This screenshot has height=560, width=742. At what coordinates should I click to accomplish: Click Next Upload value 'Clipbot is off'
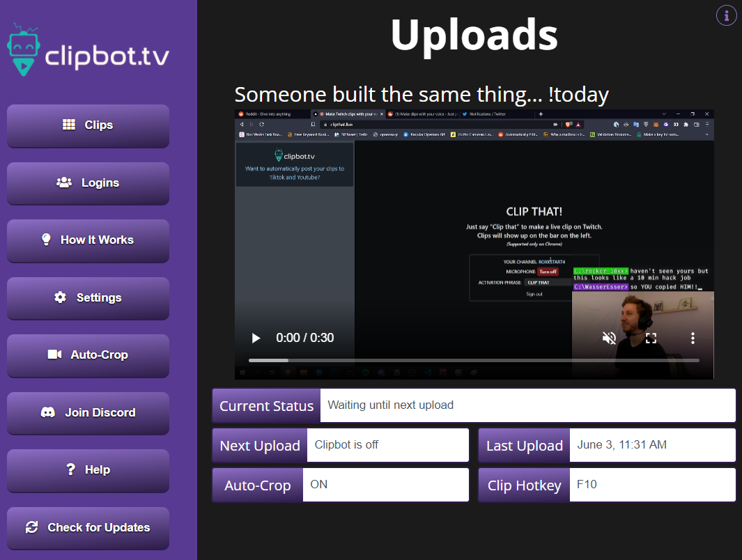pos(387,445)
